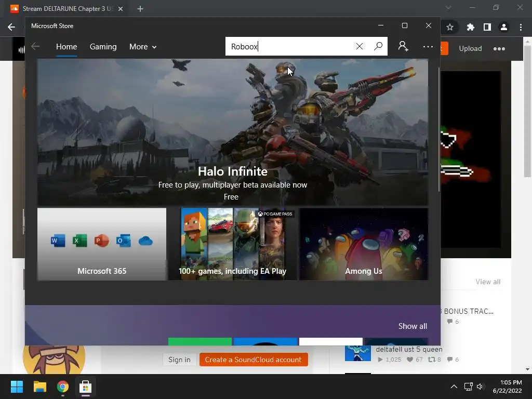
Task: Click the Microsoft Store taskbar icon
Action: coord(86,387)
